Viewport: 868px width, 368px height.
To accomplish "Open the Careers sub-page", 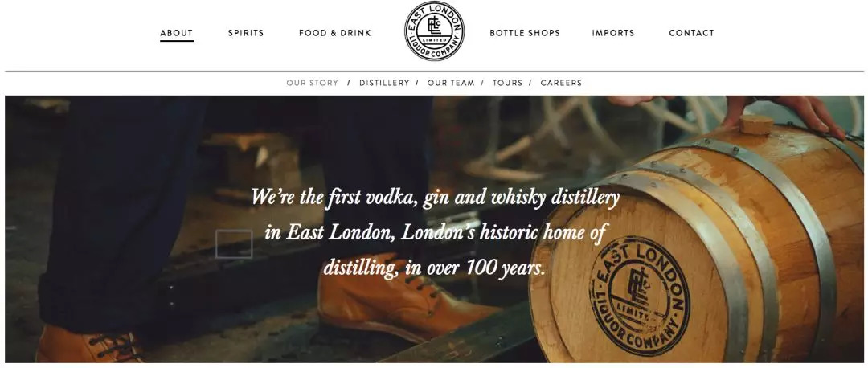I will click(x=561, y=83).
